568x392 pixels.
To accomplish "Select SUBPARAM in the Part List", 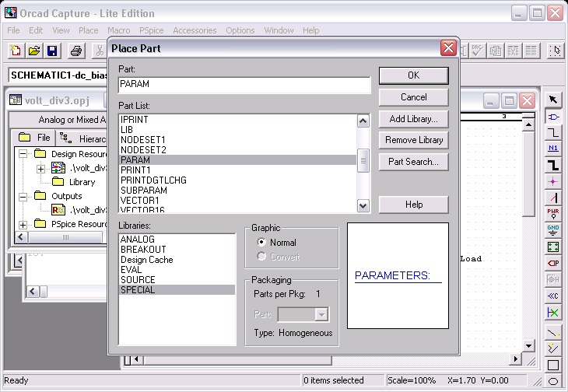I will [x=237, y=190].
